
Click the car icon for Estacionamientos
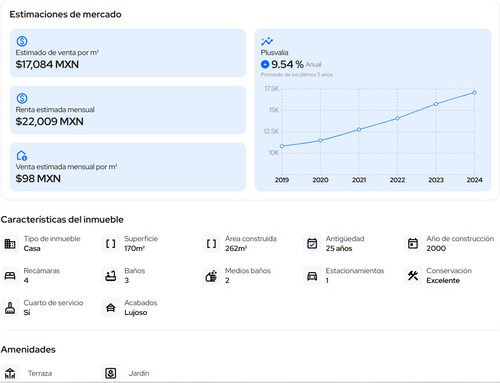[x=312, y=276]
